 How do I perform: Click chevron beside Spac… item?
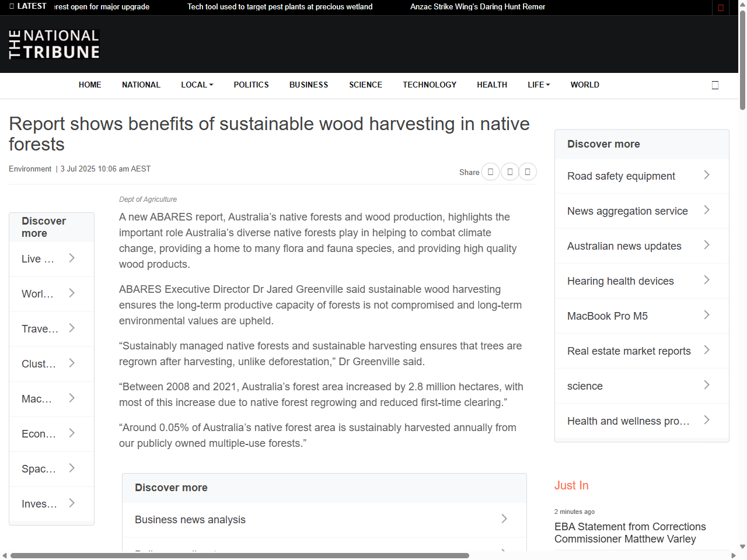point(72,468)
